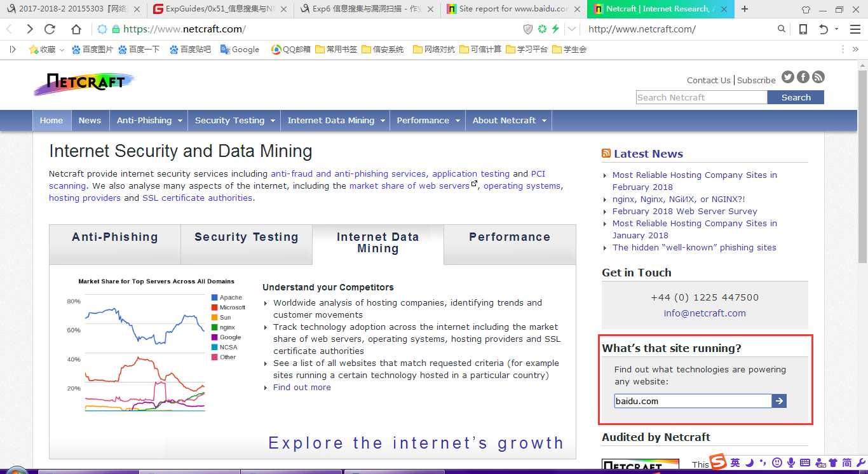Toggle the Sogou 简 simplified Chinese mode
This screenshot has height=474, width=868.
847,463
